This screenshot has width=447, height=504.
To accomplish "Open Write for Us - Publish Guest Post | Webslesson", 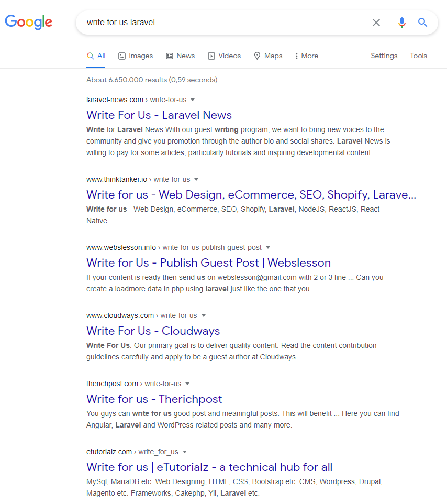I will point(208,263).
